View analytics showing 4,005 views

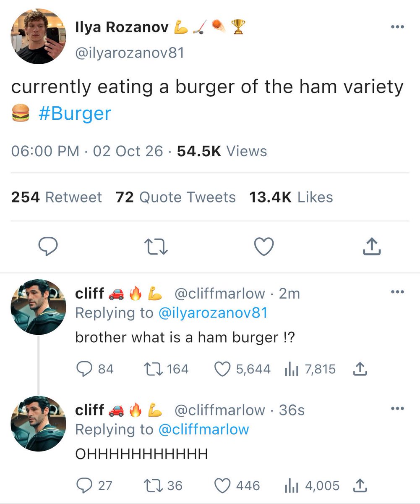pyautogui.click(x=291, y=486)
